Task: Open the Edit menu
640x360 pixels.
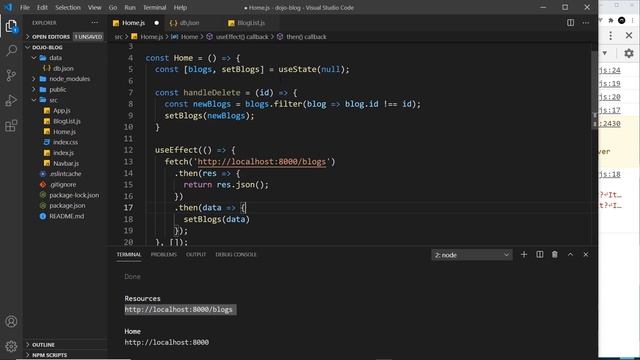Action: tap(42, 7)
